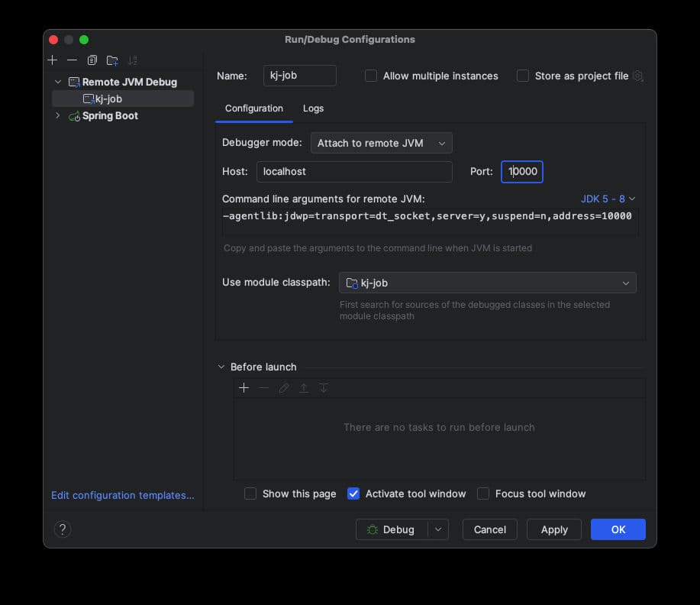Viewport: 700px width, 605px height.
Task: Click the gear icon beside Store as project file
Action: [x=638, y=76]
